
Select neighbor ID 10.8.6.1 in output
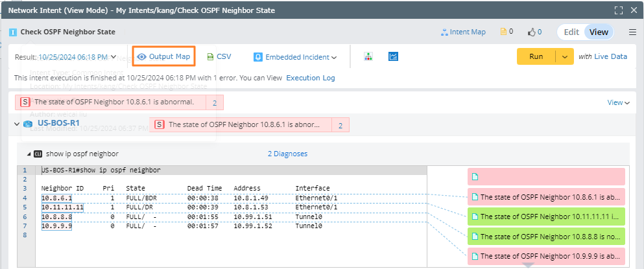coord(56,198)
